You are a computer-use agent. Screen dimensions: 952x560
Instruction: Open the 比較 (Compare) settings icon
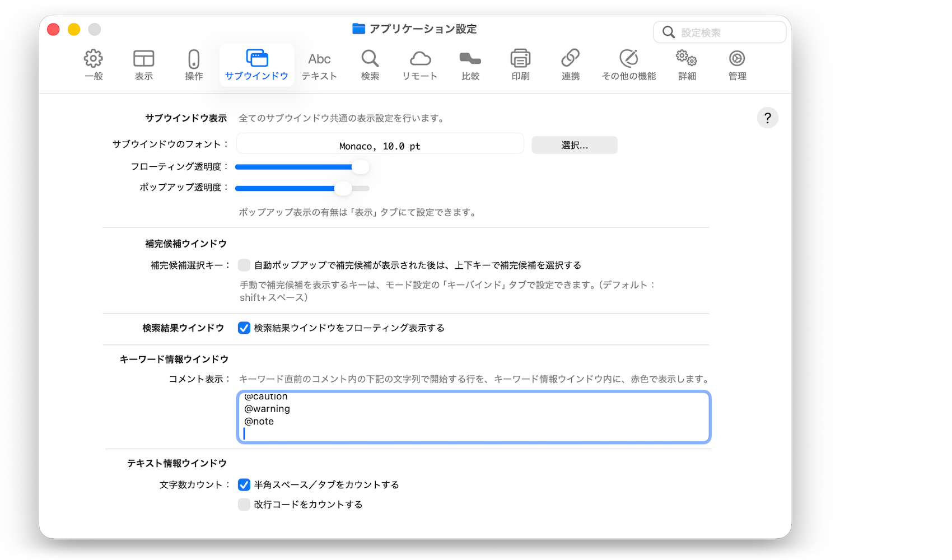[470, 64]
